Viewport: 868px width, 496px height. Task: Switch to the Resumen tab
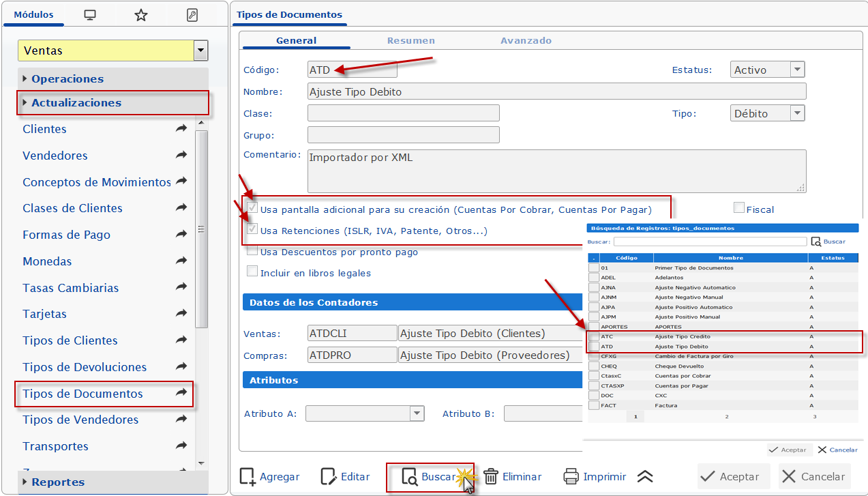410,40
